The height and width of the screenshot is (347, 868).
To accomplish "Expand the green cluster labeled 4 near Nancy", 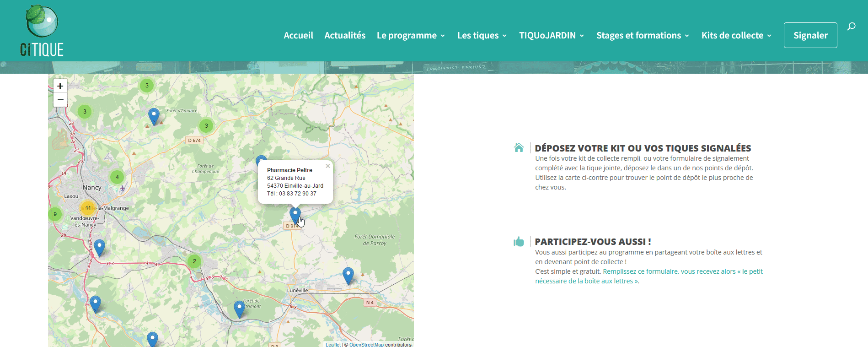I will (x=117, y=177).
